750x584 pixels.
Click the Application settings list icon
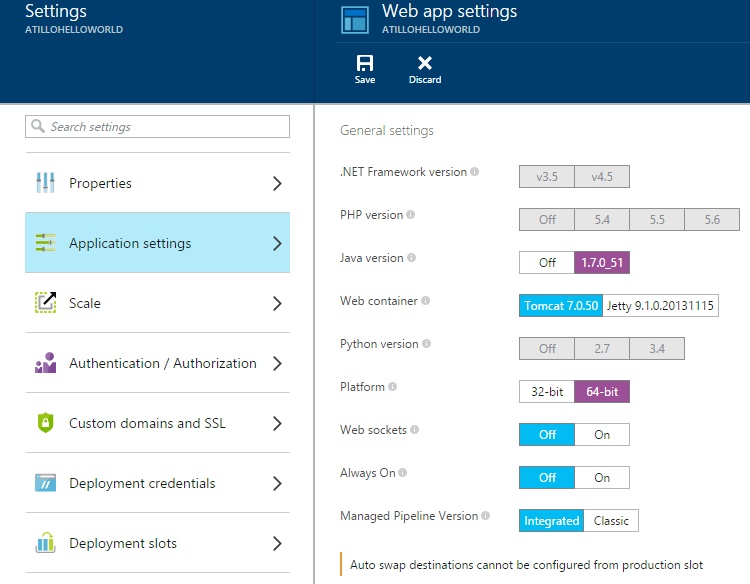coord(45,242)
